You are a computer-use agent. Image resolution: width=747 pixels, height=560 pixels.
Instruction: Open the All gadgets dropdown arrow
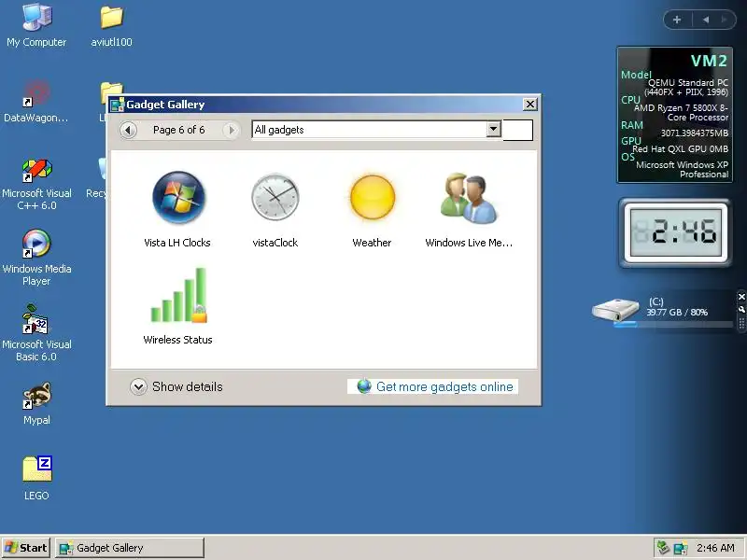pyautogui.click(x=494, y=129)
